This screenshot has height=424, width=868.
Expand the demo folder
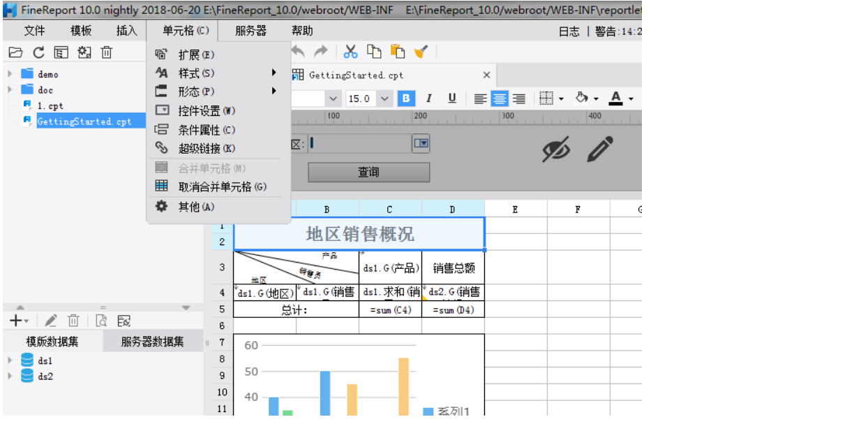coord(8,74)
